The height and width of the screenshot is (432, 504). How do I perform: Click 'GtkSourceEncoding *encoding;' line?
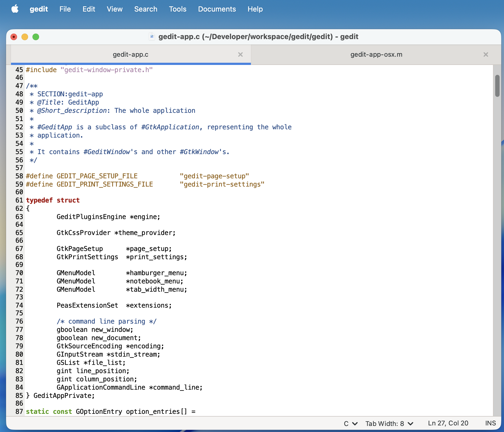(110, 346)
